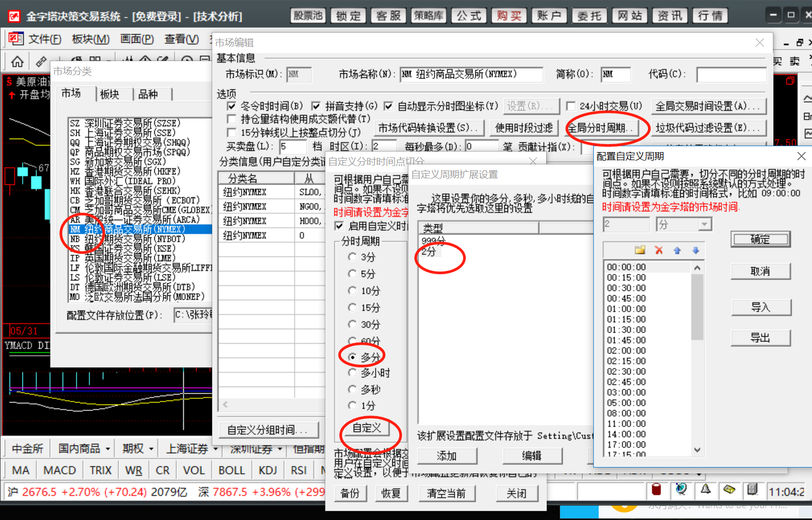The width and height of the screenshot is (812, 520).
Task: Click 自定义 button under period list
Action: [367, 428]
